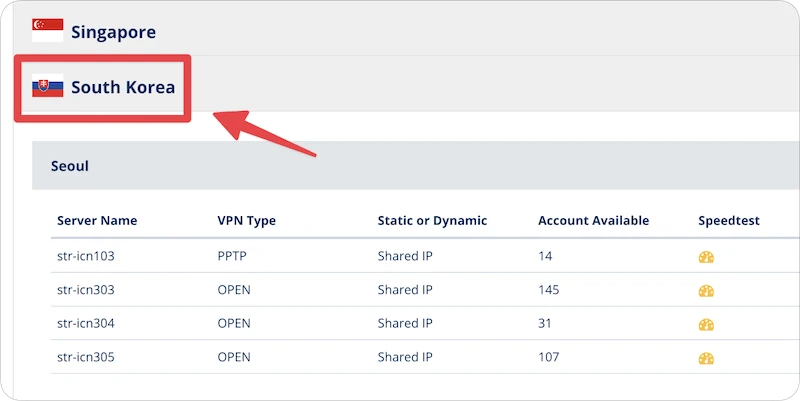Select server str-icn103 row name

[86, 256]
